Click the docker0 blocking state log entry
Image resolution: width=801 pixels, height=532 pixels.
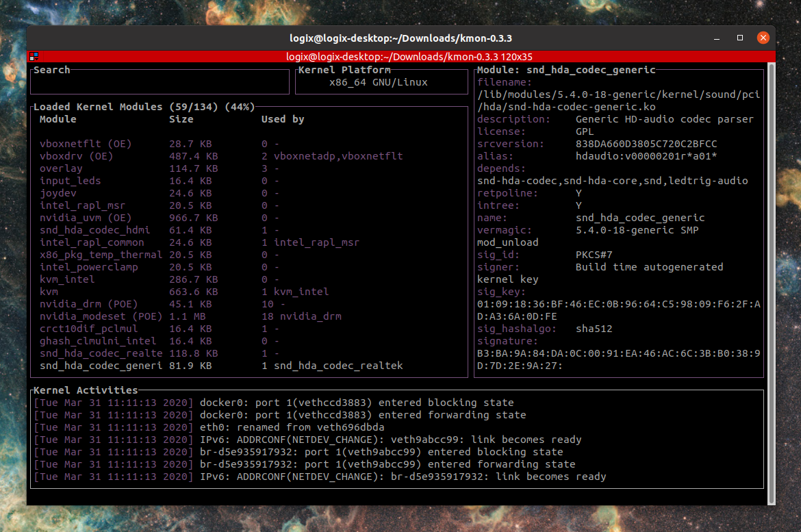tap(274, 402)
